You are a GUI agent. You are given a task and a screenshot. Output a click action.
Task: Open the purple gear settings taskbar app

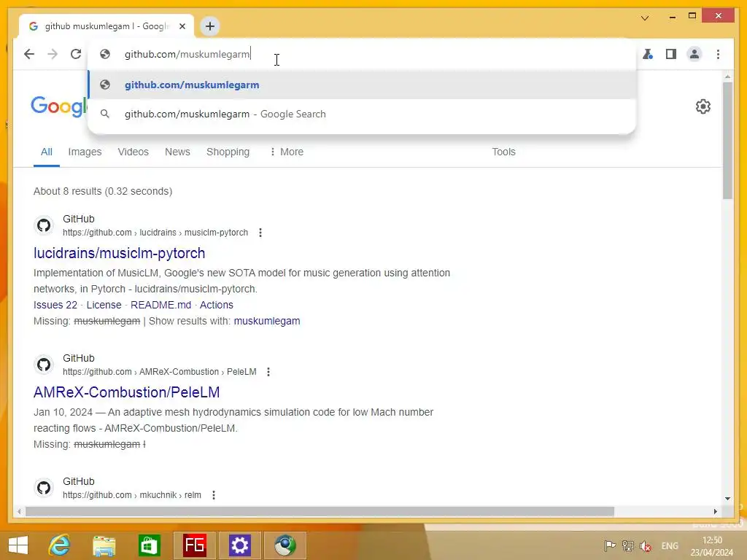tap(239, 545)
